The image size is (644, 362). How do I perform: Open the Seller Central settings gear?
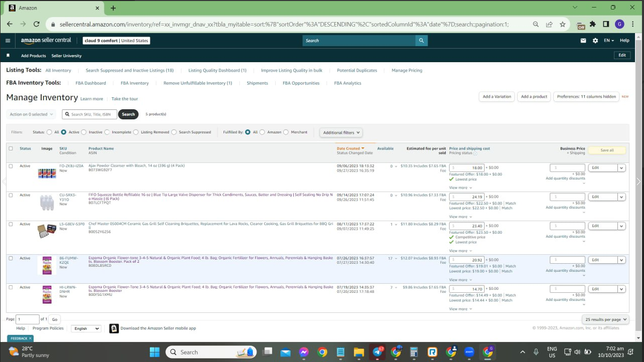[x=595, y=41]
